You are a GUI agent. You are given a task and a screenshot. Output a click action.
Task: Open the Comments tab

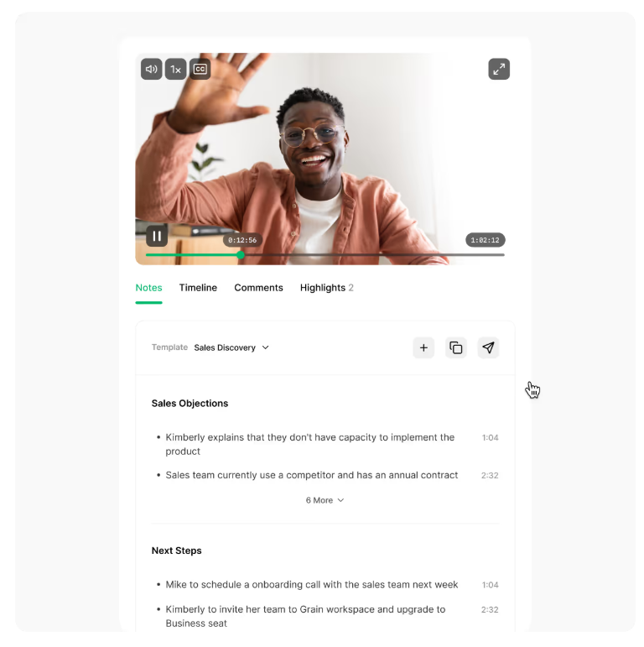258,288
